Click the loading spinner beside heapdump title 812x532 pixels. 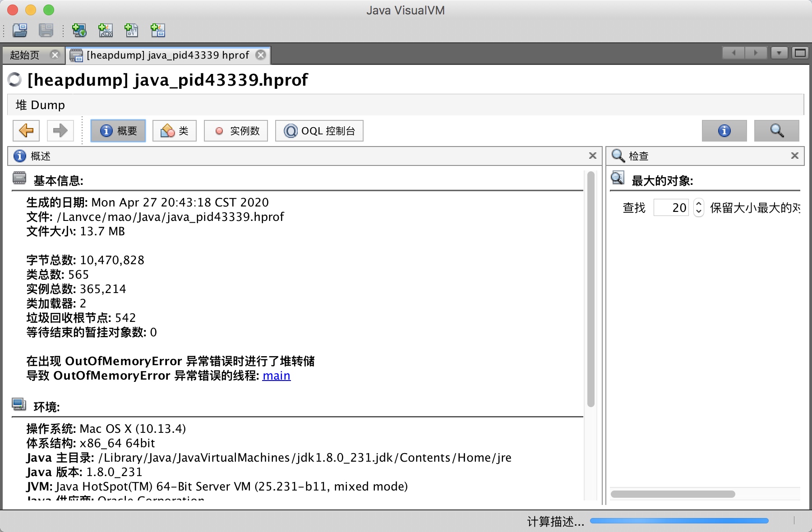point(15,80)
